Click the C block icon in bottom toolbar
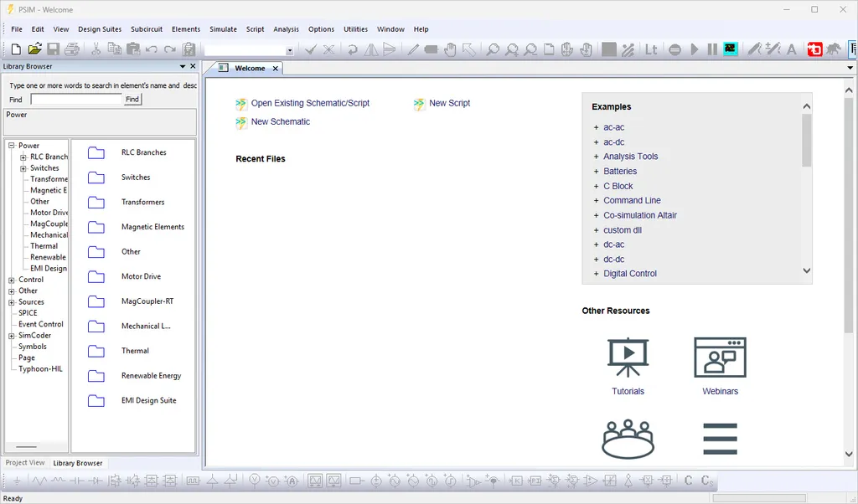This screenshot has height=504, width=858. click(689, 481)
